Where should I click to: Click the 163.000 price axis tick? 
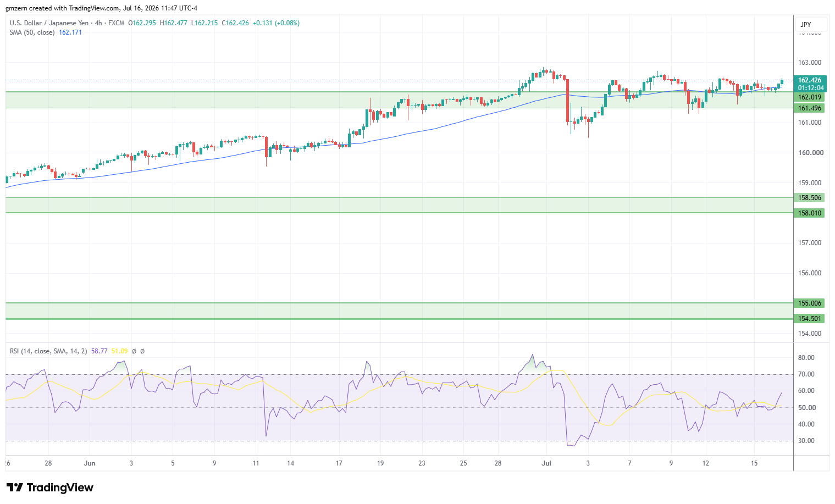[x=810, y=63]
